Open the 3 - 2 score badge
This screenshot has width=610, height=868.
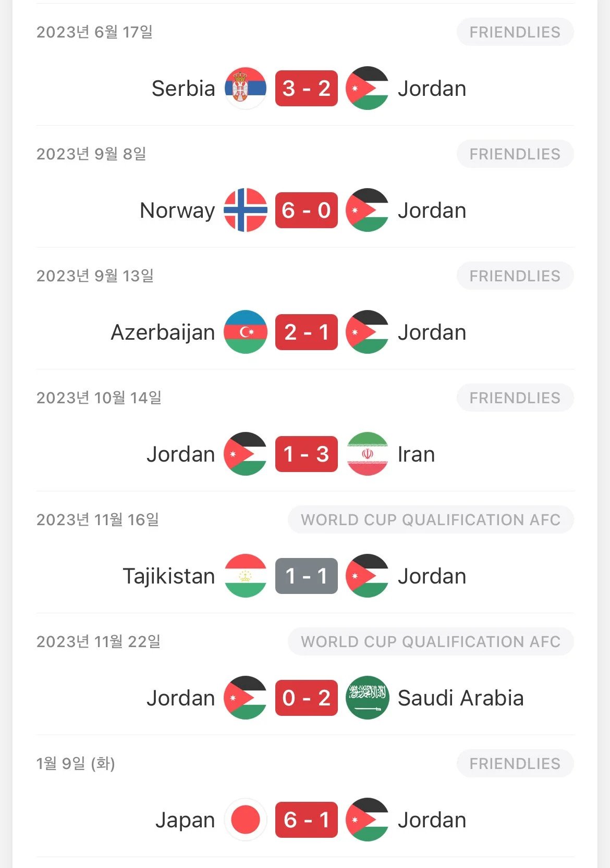[x=307, y=89]
